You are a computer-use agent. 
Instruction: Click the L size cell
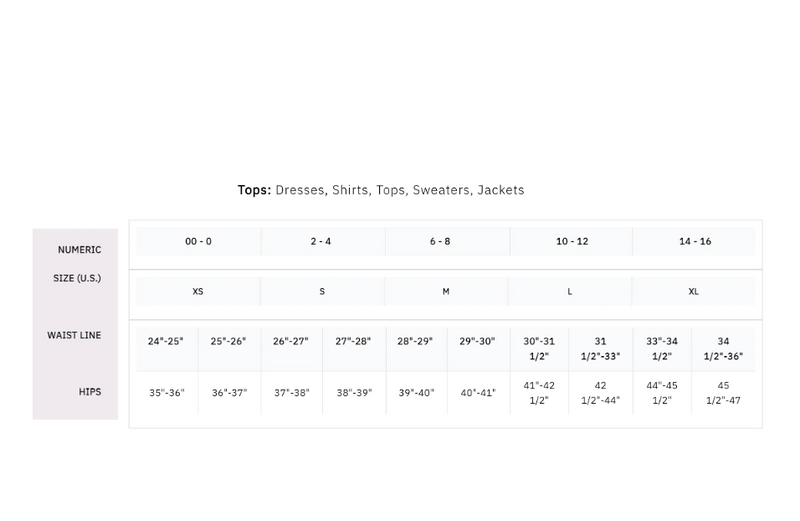[570, 292]
